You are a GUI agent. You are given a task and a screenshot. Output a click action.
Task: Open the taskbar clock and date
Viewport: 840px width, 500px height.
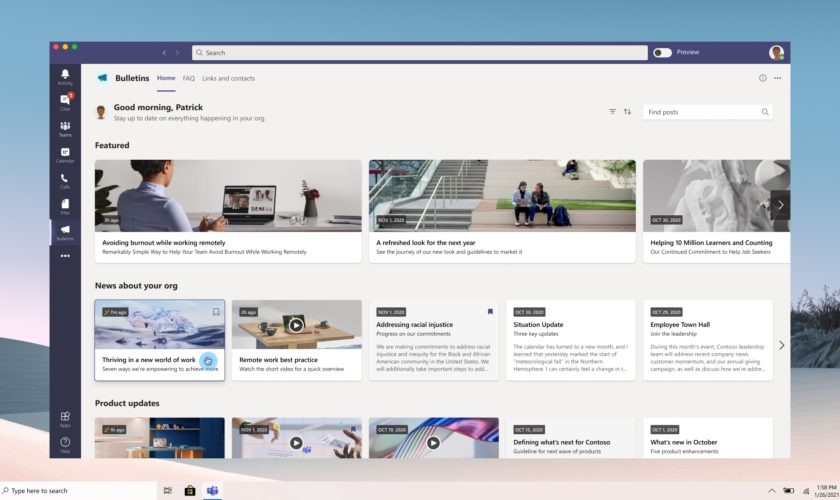click(826, 491)
